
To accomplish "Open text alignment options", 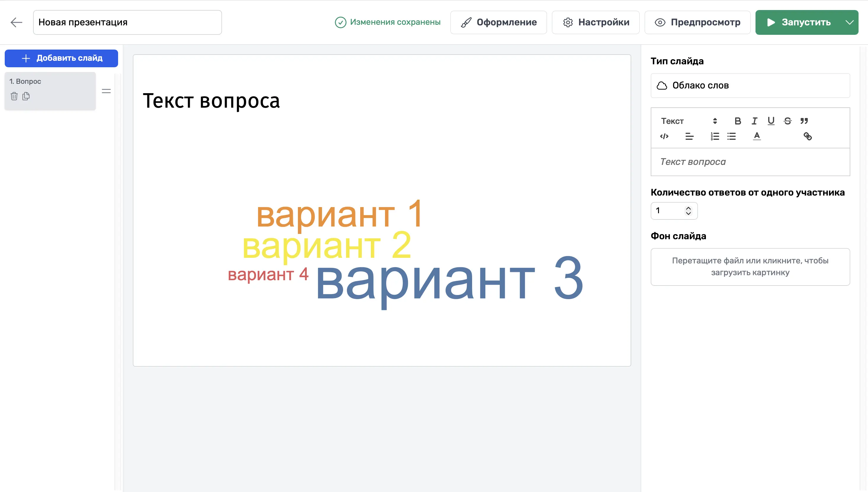I will point(689,136).
